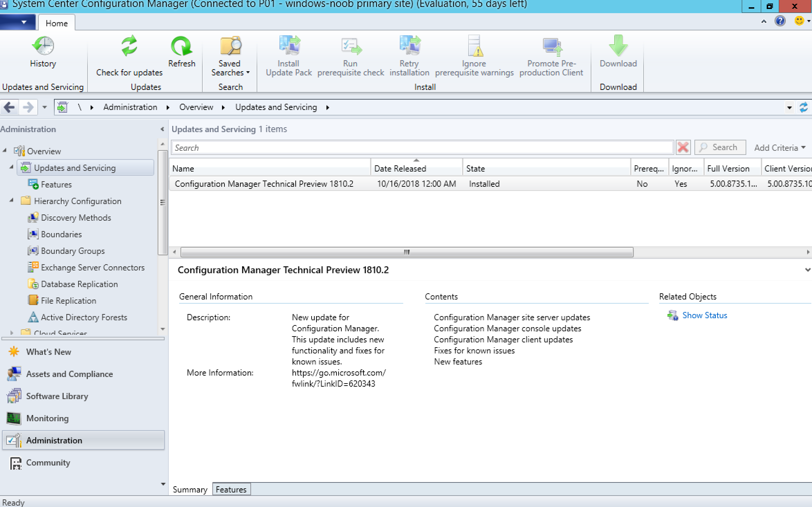Screen dimensions: 812x507
Task: Click the Show Status link
Action: [x=704, y=315]
